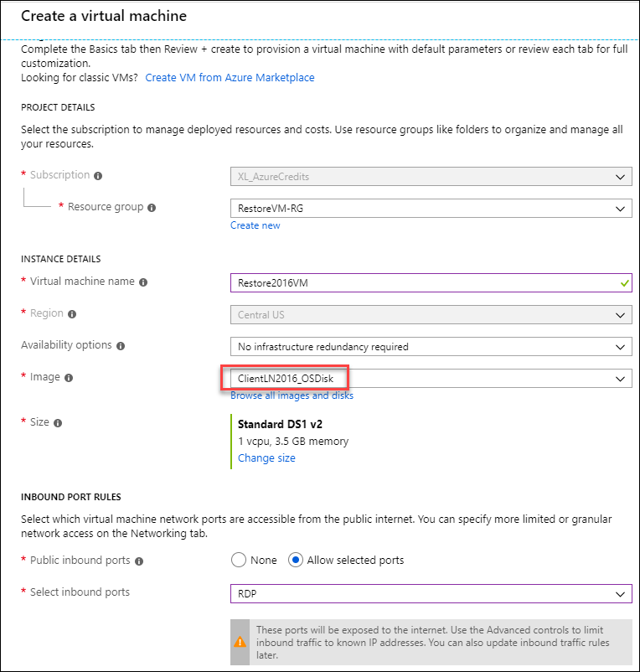Open the Create VM from Azure Marketplace link
The image size is (640, 672).
(x=230, y=78)
